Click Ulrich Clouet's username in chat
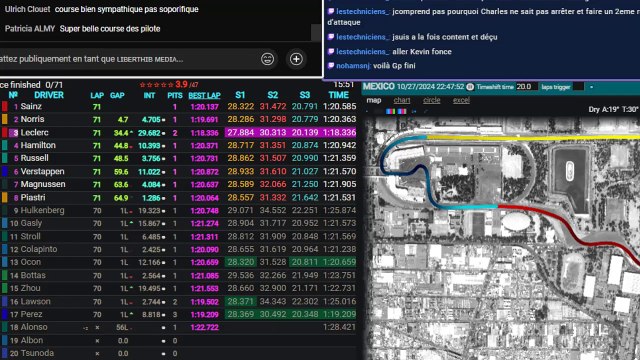Screen dimensions: 640x360 tap(27, 9)
